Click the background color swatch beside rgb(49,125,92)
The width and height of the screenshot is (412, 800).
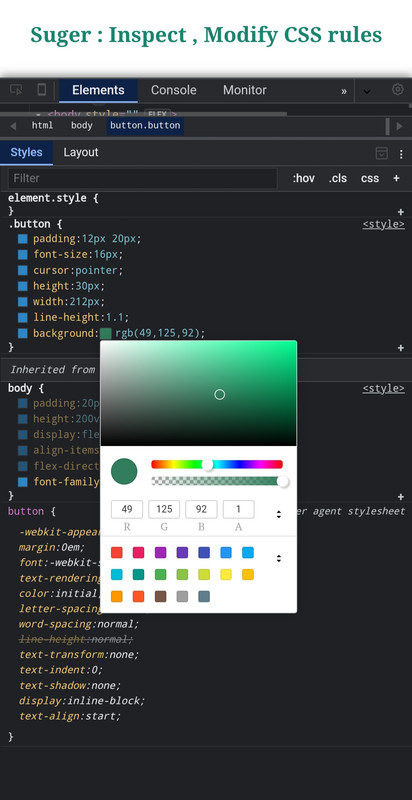click(x=106, y=334)
